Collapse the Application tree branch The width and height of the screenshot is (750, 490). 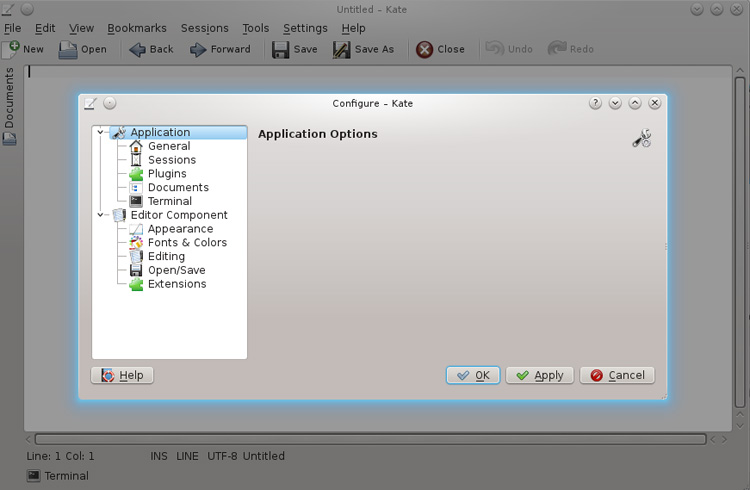tap(100, 132)
